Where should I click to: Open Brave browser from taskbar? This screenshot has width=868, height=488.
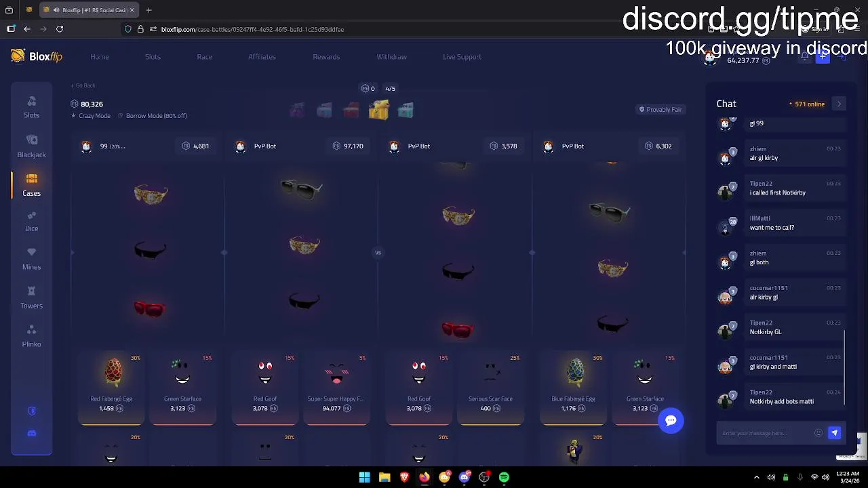[404, 477]
